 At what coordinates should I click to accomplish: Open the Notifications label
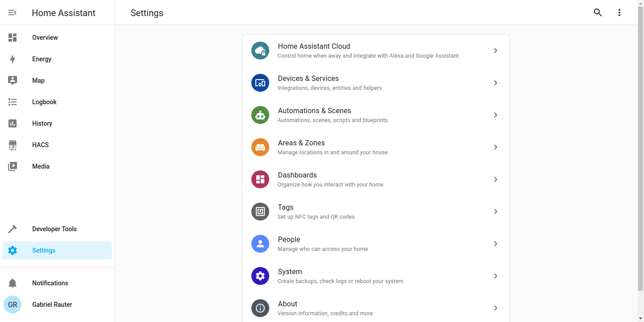[x=50, y=283]
